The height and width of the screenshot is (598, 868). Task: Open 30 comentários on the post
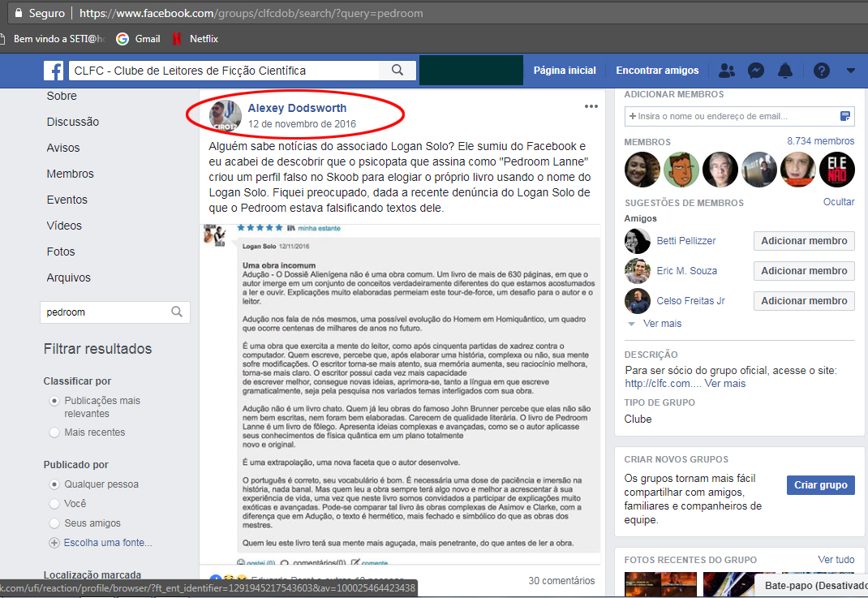561,581
